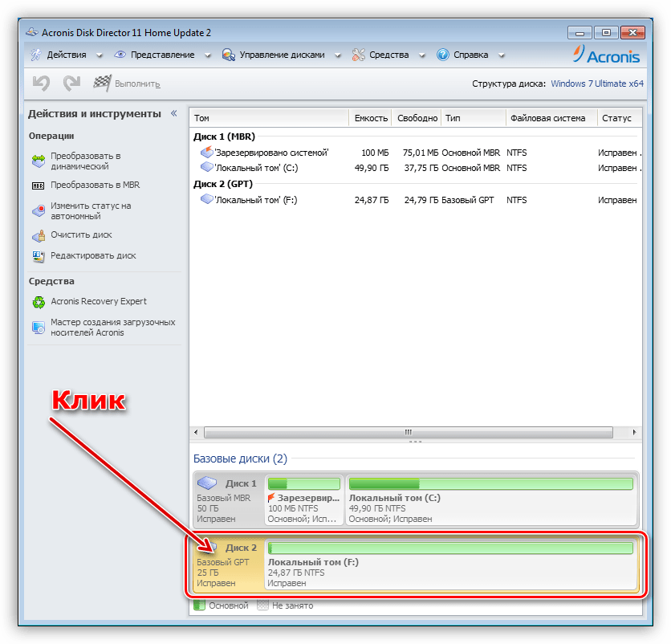Click the horizontal scrollbar thumb in volume list
The height and width of the screenshot is (644, 671).
409,432
